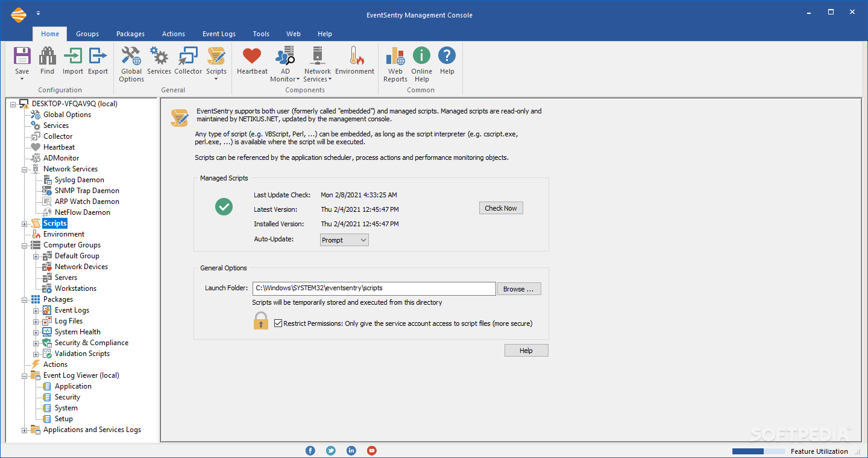868x458 pixels.
Task: Open the Setup event log
Action: coord(64,419)
